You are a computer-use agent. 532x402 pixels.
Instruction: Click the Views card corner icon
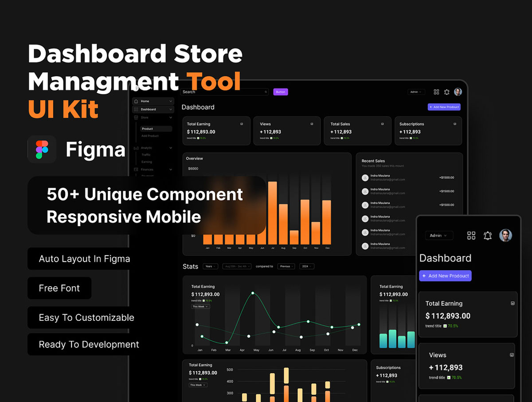click(x=312, y=124)
